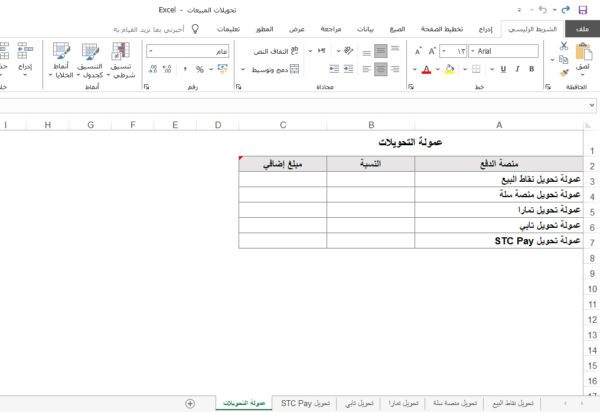Open the fill color palette dropdown arrow
The image size is (600, 412).
pos(438,69)
